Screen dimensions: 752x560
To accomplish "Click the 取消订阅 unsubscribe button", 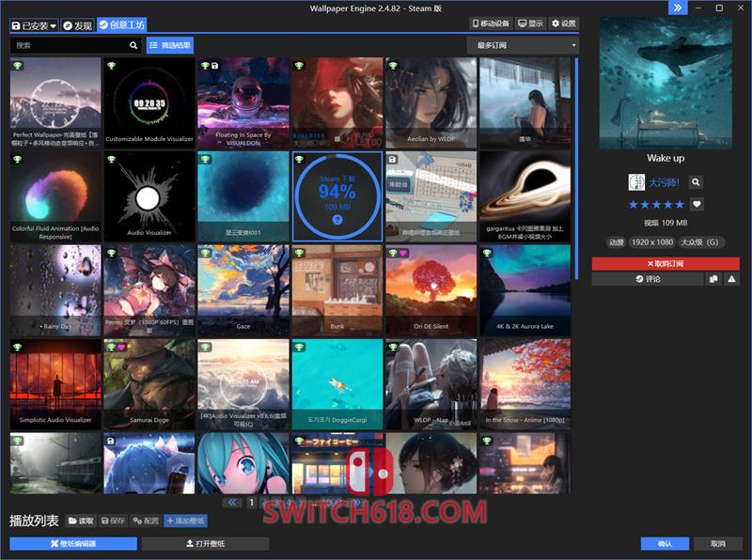I will coord(666,264).
